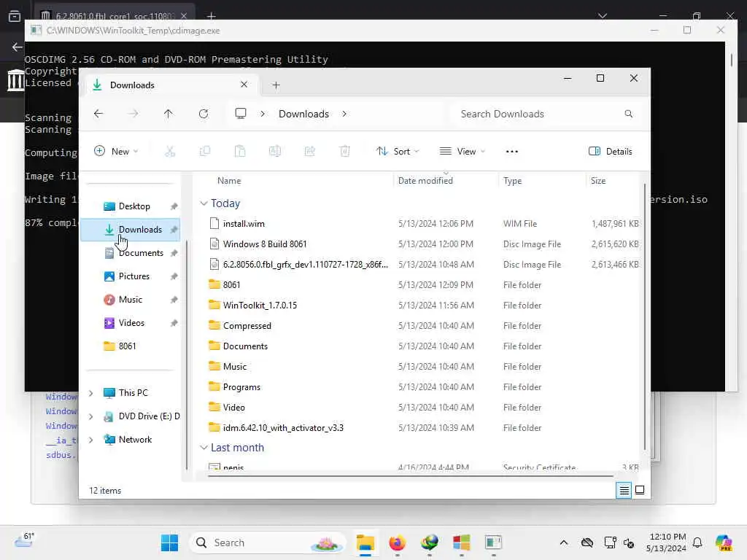Click the taskbar clock showing 12:10 PM
This screenshot has height=560, width=747.
[667, 542]
